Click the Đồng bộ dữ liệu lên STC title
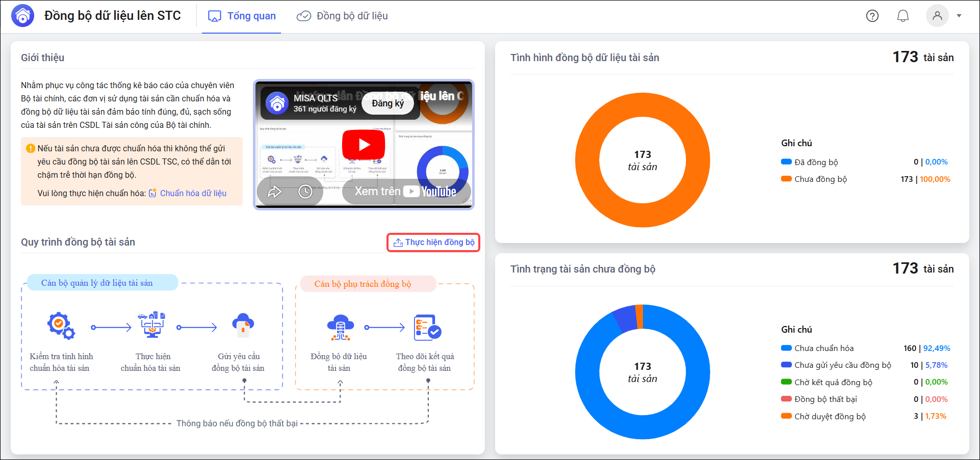The height and width of the screenshot is (460, 980). [113, 16]
